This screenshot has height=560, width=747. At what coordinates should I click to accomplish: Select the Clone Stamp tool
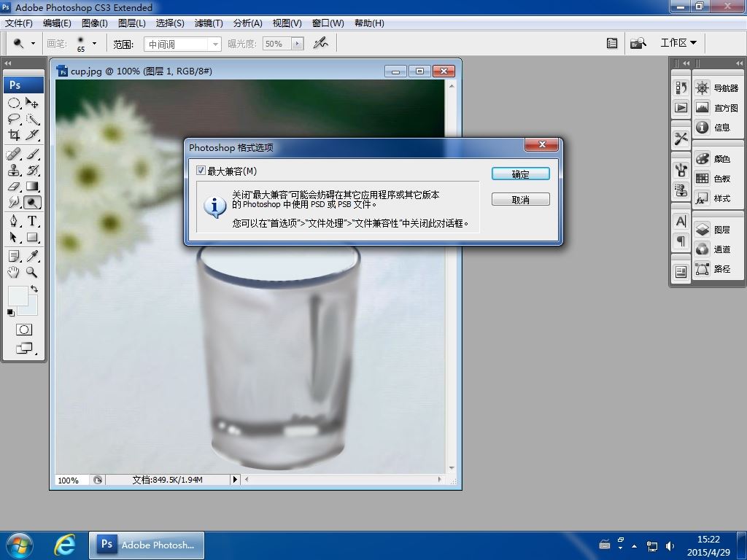(x=14, y=170)
